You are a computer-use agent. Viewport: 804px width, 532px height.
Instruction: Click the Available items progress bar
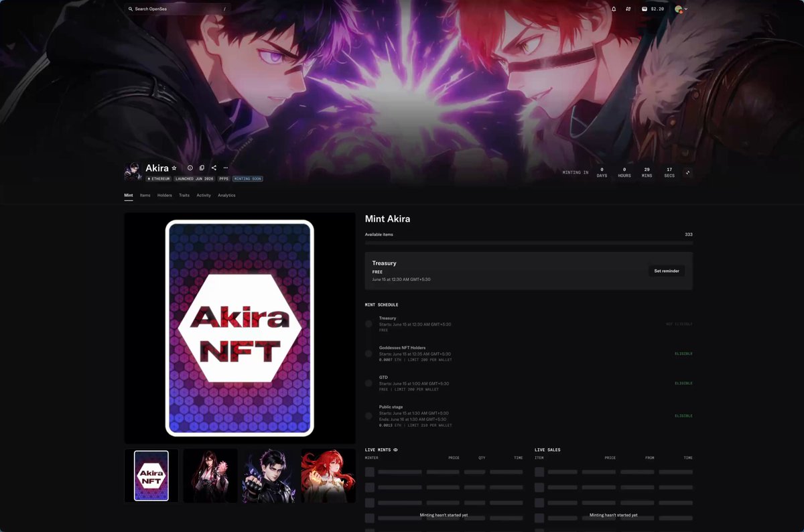(x=529, y=243)
